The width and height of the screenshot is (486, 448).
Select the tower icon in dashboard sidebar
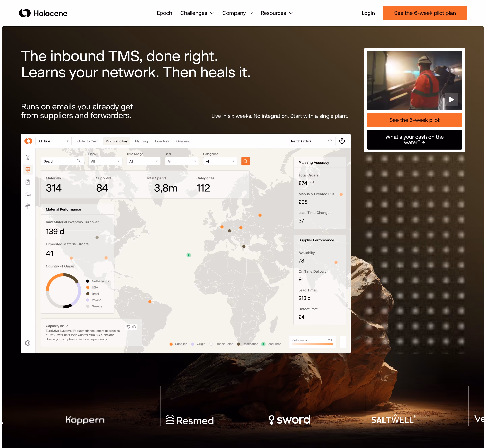point(28,157)
